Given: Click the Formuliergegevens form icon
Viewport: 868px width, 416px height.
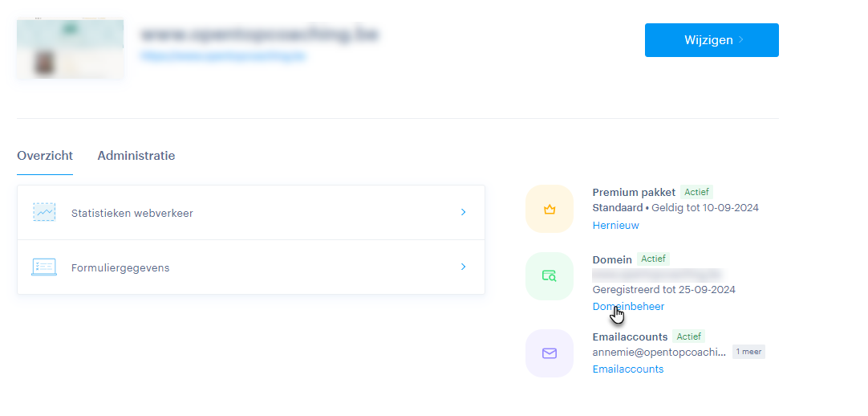Looking at the screenshot, I should click(44, 267).
